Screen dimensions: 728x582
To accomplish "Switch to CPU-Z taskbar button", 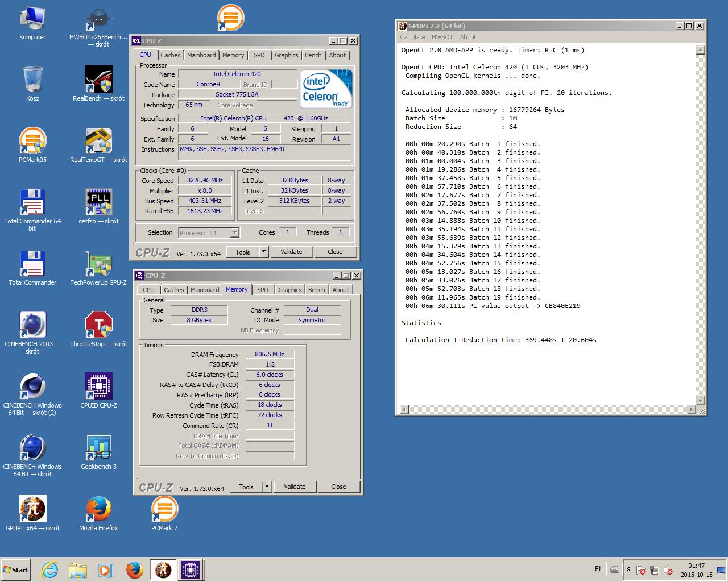I will pyautogui.click(x=191, y=570).
